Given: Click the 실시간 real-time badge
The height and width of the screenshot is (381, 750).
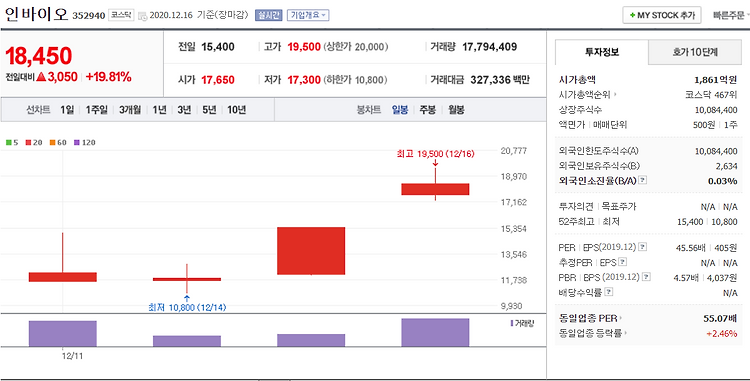Looking at the screenshot, I should (x=269, y=15).
